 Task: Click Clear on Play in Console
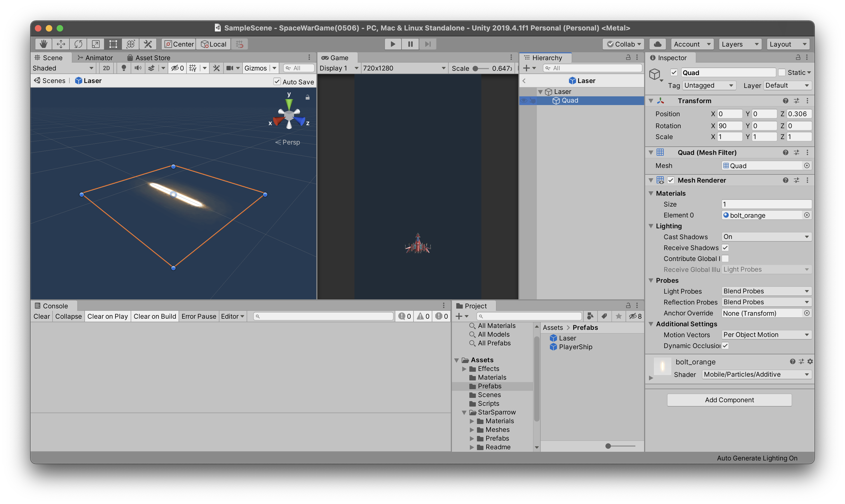107,316
